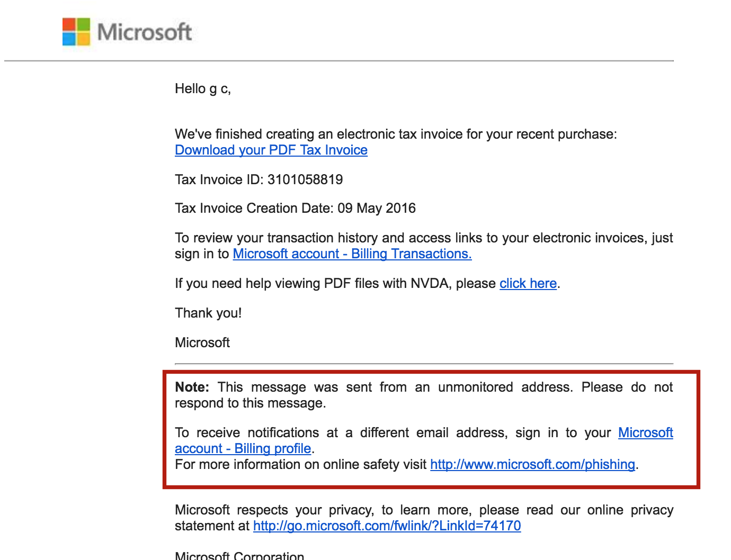The width and height of the screenshot is (731, 560).
Task: Click the unmonitored address notice sentence
Action: point(371,395)
